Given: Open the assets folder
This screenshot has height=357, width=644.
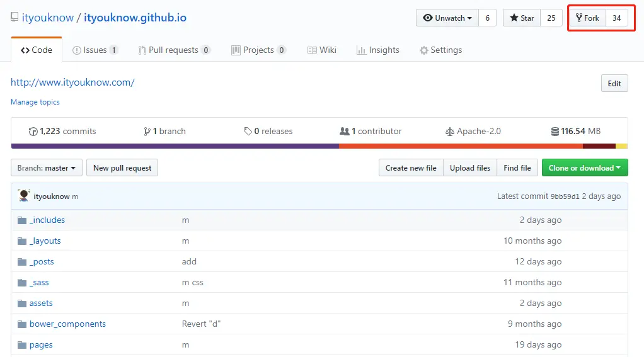Looking at the screenshot, I should tap(41, 303).
